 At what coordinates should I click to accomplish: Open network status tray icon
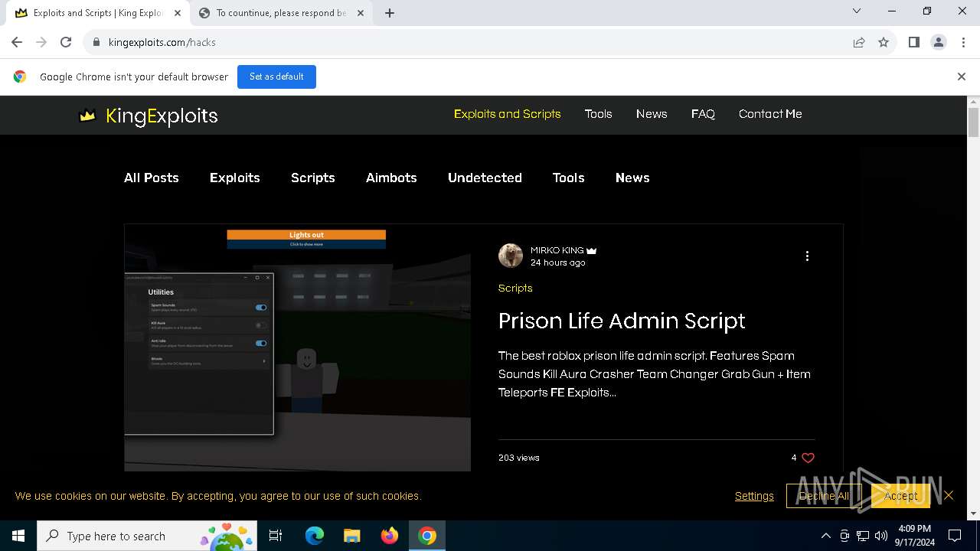pos(863,536)
